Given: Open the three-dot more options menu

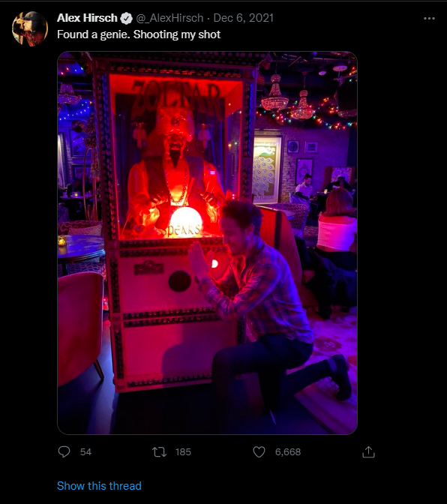Looking at the screenshot, I should pyautogui.click(x=429, y=19).
